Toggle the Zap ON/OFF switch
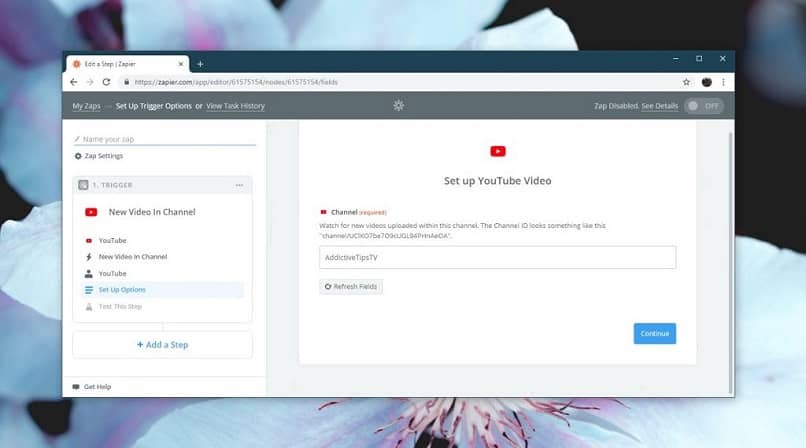The height and width of the screenshot is (448, 806). (x=704, y=106)
